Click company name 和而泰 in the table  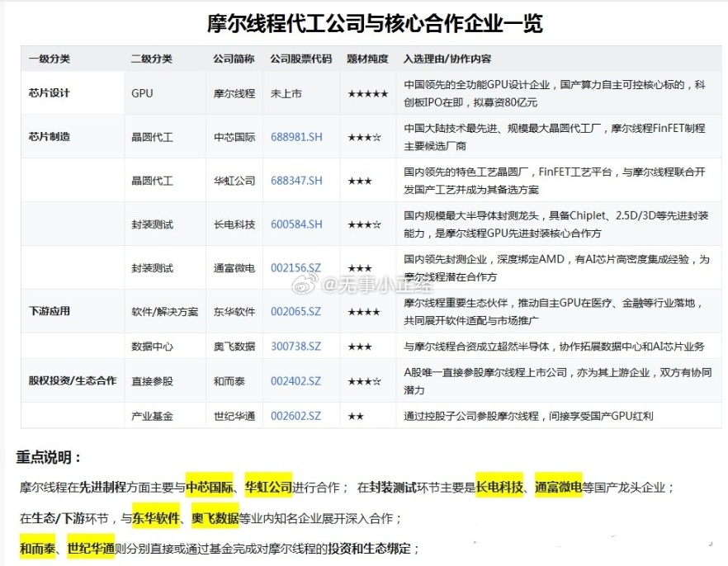point(229,381)
